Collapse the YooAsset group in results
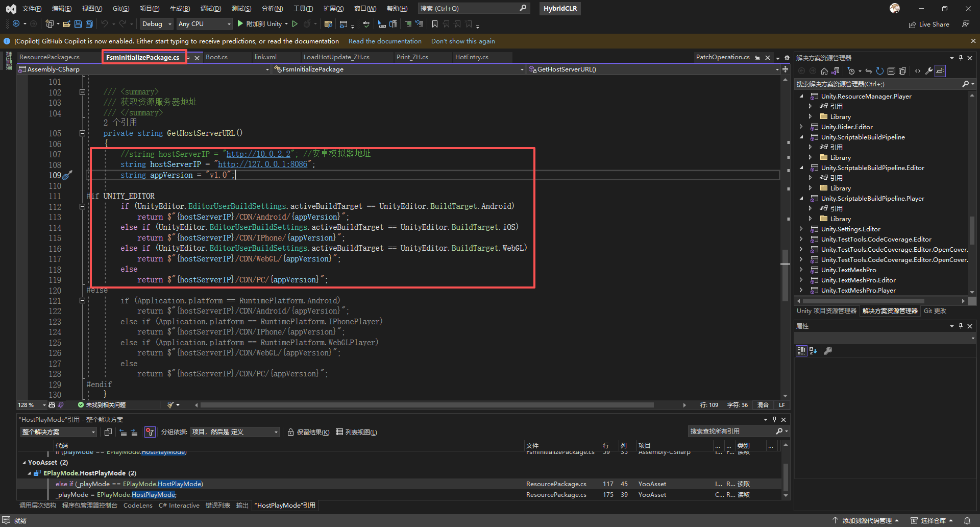Viewport: 980px width, 527px height. 24,463
